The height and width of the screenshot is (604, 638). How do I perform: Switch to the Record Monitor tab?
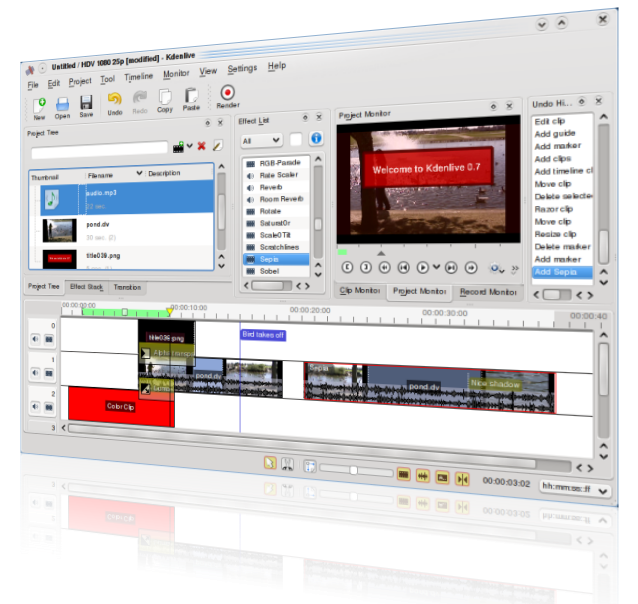pos(488,292)
